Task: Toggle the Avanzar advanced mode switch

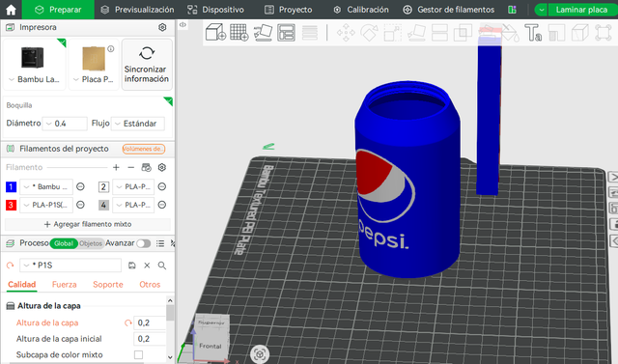Action: [144, 243]
